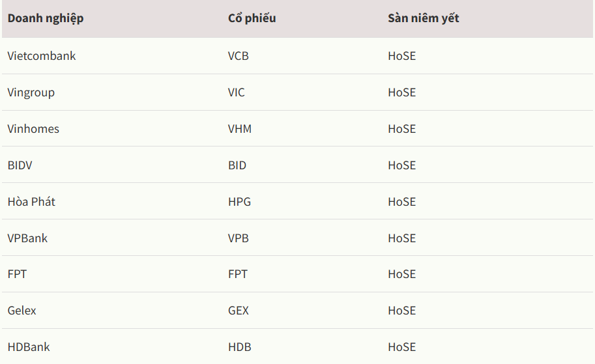Click the VPB stock code
Screen dimensions: 595x364
click(239, 238)
